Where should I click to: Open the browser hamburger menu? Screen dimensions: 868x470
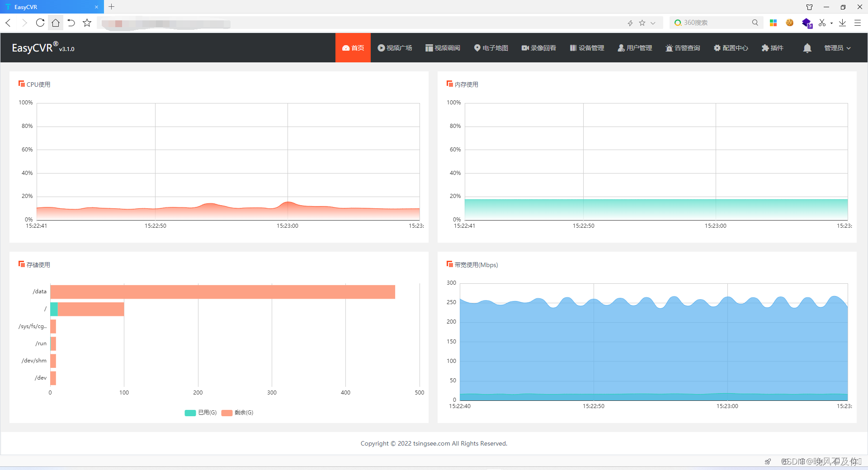[858, 23]
